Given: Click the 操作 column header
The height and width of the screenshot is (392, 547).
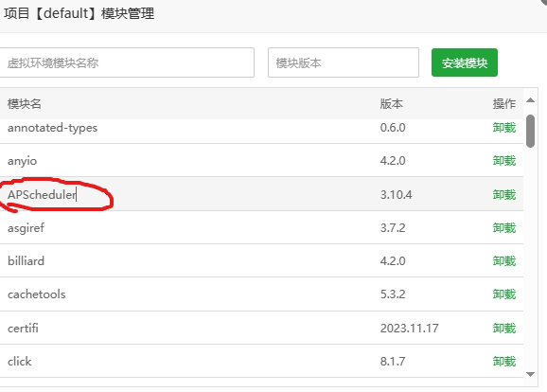Looking at the screenshot, I should pos(504,103).
